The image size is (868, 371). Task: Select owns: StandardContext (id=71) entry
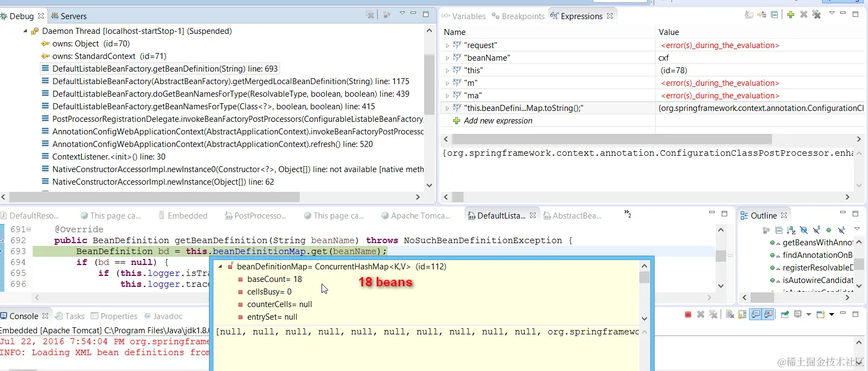(109, 56)
